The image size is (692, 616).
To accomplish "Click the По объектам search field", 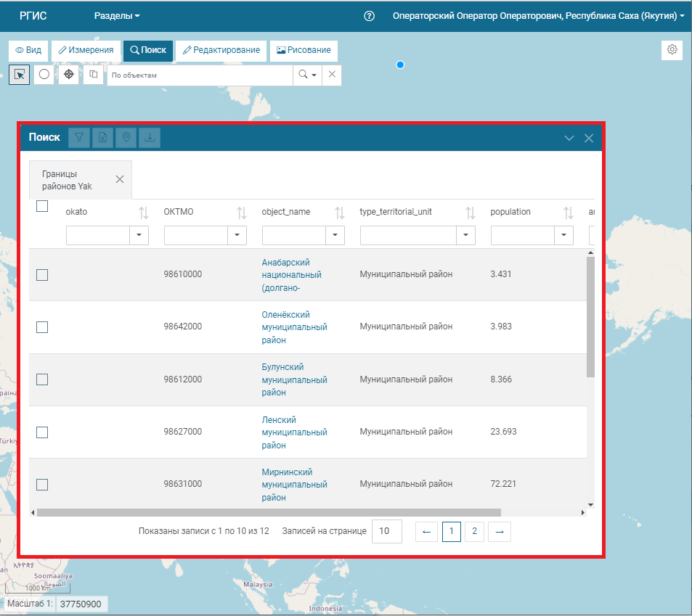I will (x=200, y=75).
